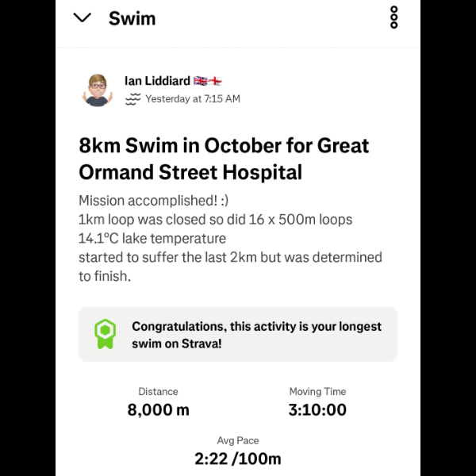Click the Union Jack flag emoji
Viewport: 476px width, 476px height.
pyautogui.click(x=200, y=81)
